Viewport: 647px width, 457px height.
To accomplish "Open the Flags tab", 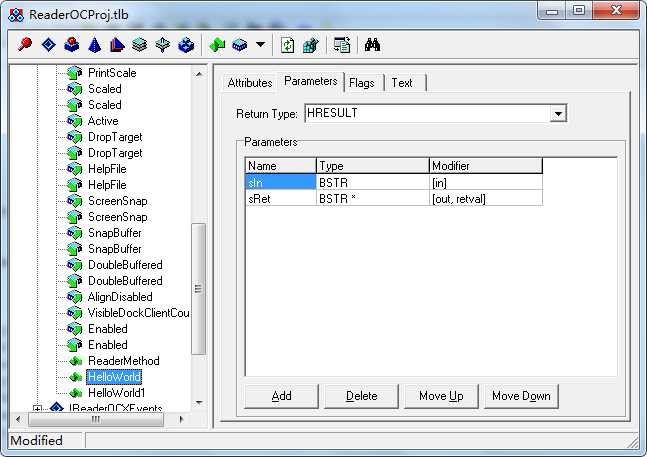I will pyautogui.click(x=362, y=83).
